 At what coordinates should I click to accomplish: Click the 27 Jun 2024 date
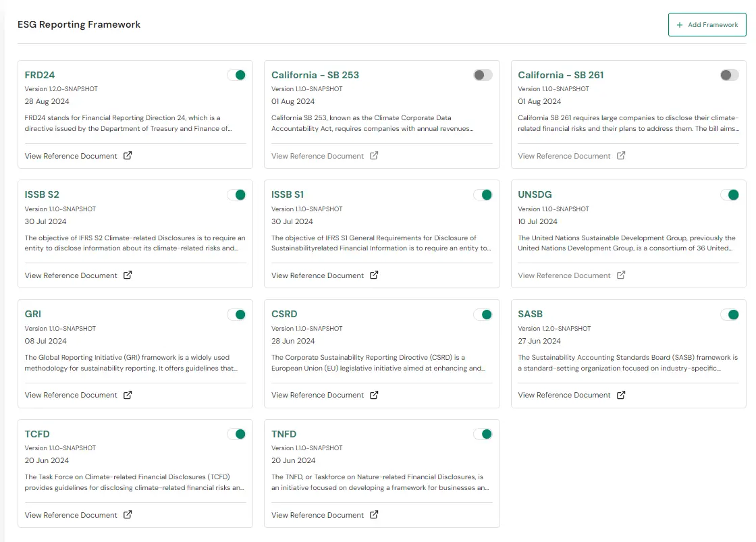[539, 341]
